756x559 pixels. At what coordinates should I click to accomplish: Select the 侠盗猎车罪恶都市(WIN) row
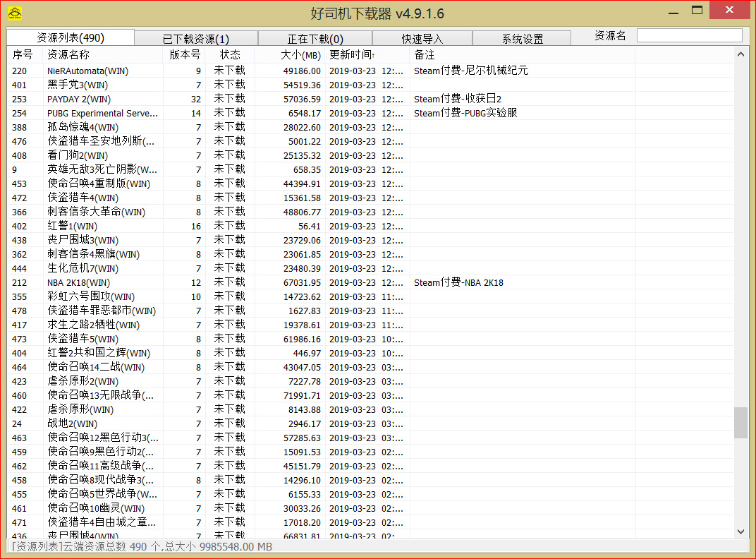click(370, 311)
